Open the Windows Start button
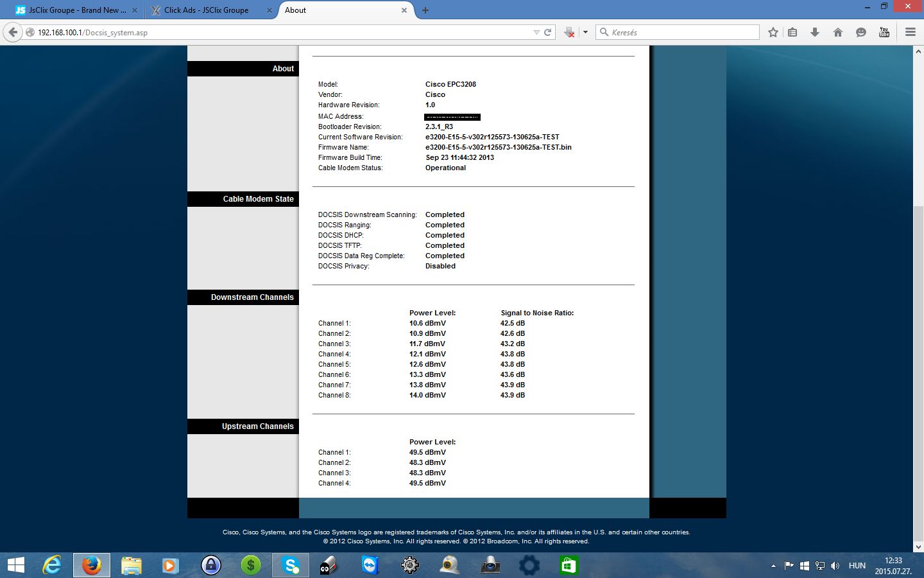 coord(15,565)
